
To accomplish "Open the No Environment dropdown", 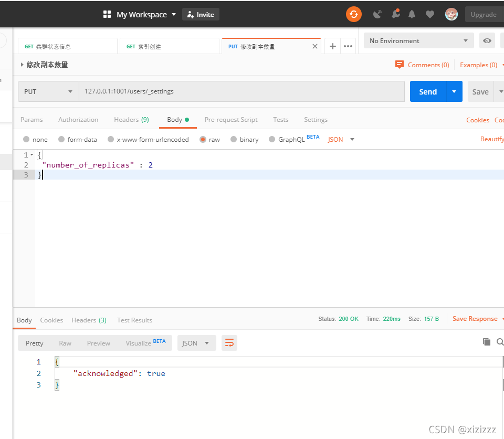I will point(419,40).
